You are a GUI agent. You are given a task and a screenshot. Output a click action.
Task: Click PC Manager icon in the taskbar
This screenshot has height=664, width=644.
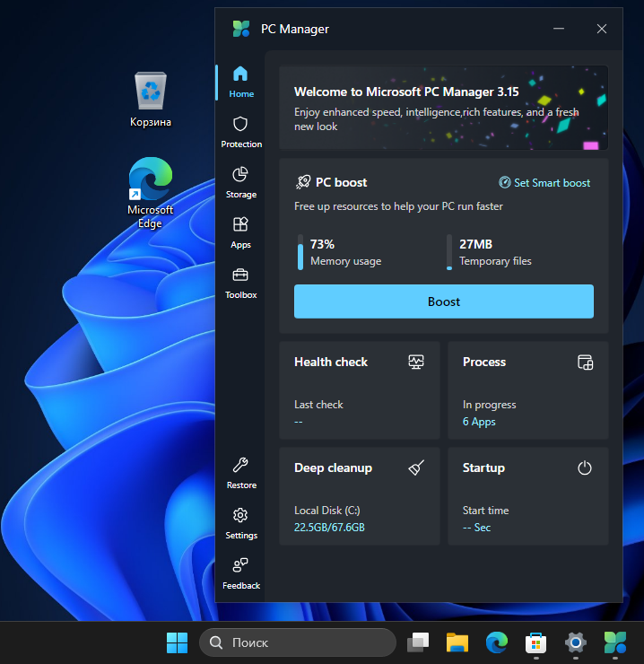(614, 642)
